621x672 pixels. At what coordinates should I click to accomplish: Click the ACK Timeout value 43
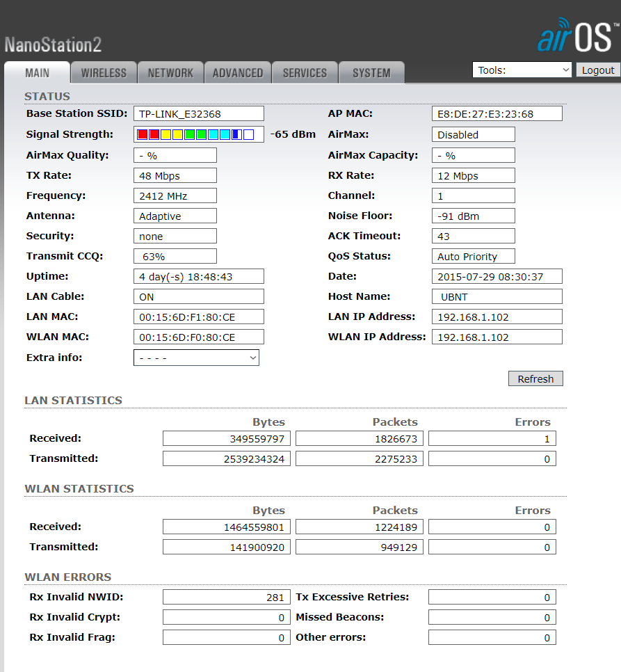pos(474,236)
